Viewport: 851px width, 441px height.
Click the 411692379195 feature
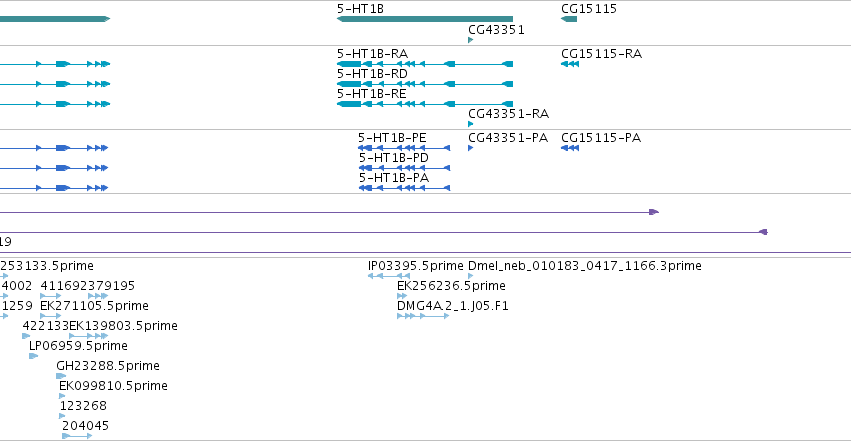pyautogui.click(x=74, y=296)
